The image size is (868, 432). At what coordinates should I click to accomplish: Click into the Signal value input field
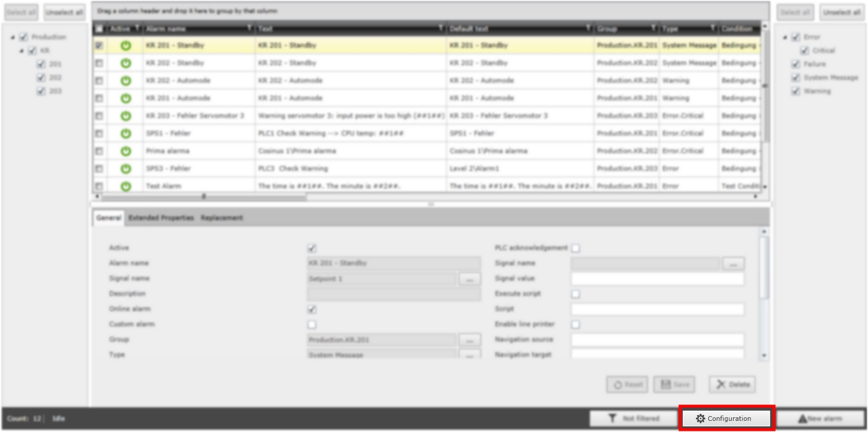pyautogui.click(x=657, y=279)
